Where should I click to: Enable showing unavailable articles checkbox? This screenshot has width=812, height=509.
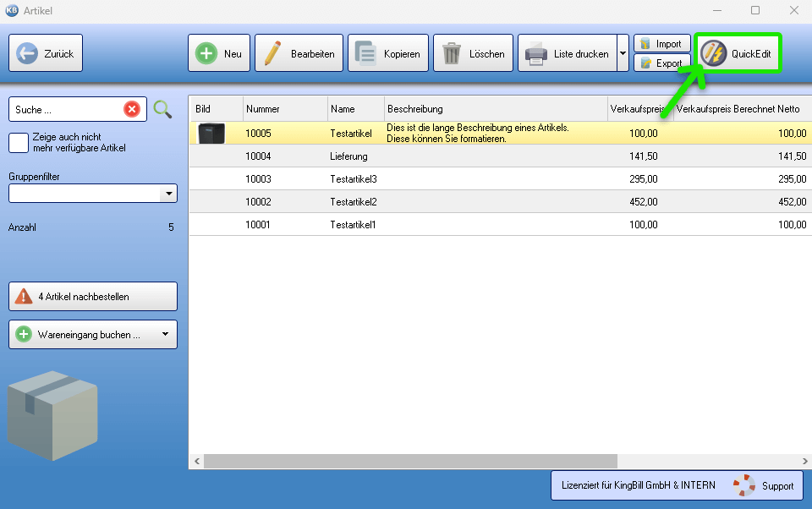[x=19, y=143]
